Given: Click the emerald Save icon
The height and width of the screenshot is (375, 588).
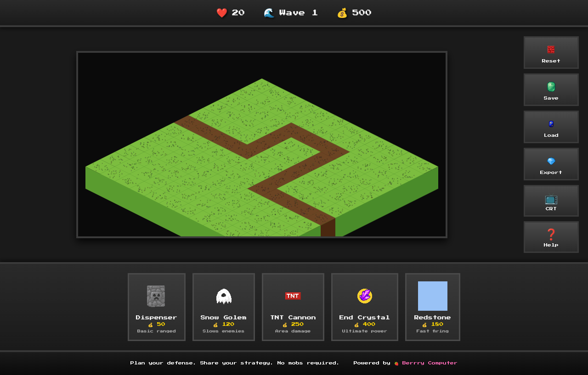Looking at the screenshot, I should [x=551, y=85].
